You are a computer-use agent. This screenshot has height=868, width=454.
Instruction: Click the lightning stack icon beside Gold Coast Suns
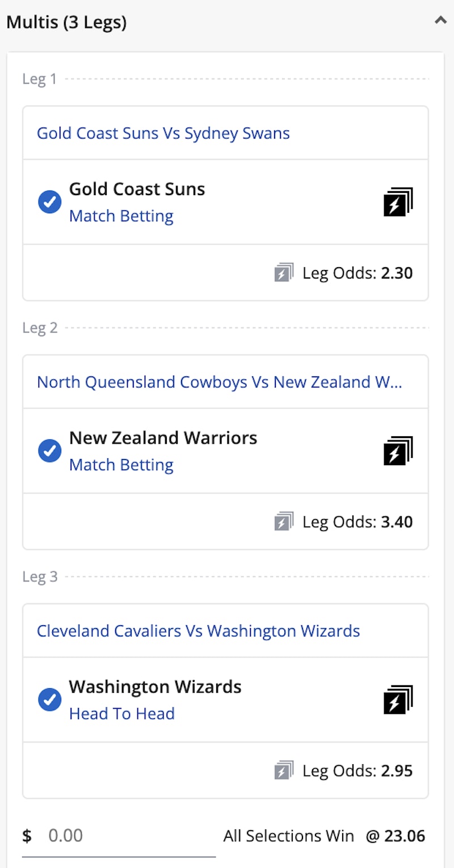[x=398, y=202]
